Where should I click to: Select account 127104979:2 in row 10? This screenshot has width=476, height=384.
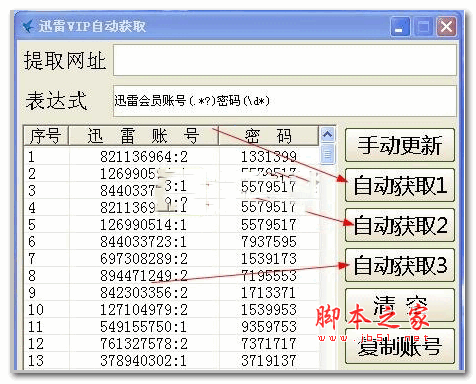point(144,310)
